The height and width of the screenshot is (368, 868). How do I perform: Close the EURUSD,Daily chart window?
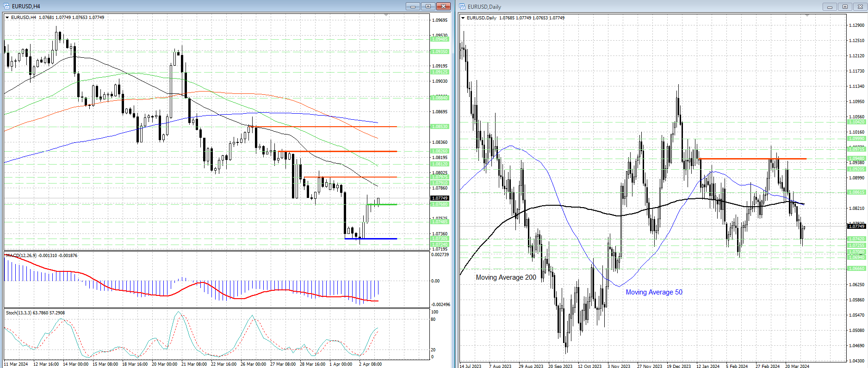tap(860, 6)
